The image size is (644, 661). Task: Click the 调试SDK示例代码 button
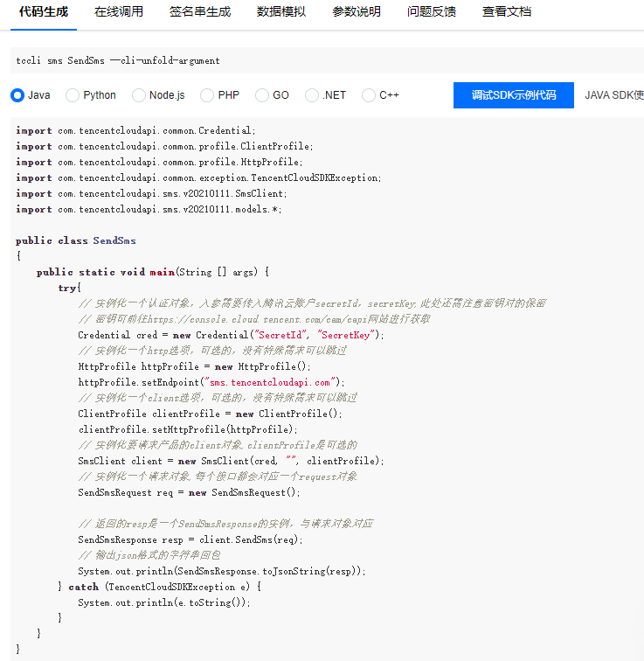coord(514,95)
